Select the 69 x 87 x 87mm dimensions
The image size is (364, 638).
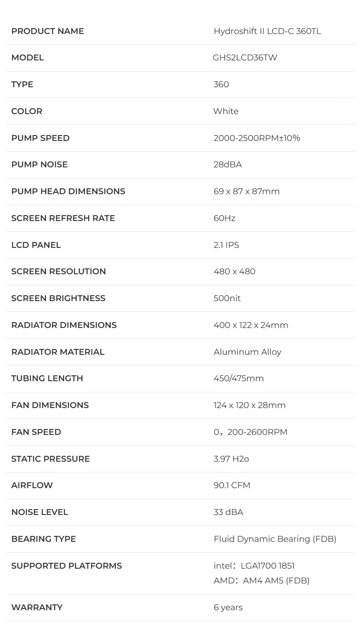[247, 191]
